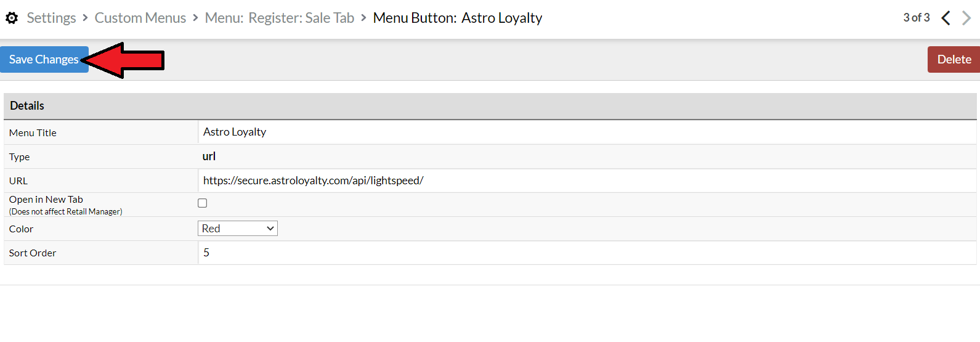Focus the Menu Title field
980x342 pixels.
587,132
